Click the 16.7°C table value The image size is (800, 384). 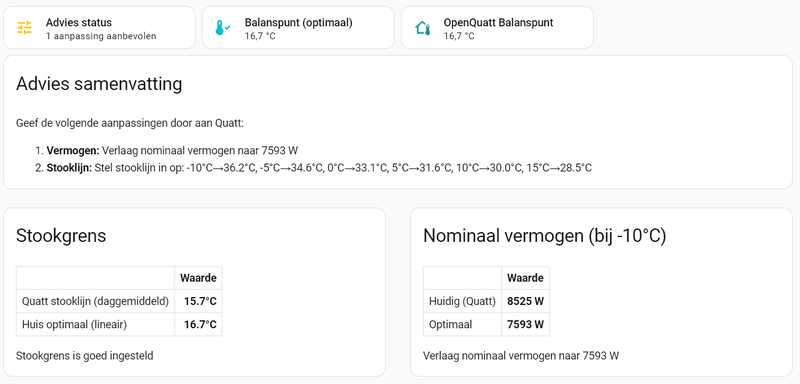pos(200,324)
